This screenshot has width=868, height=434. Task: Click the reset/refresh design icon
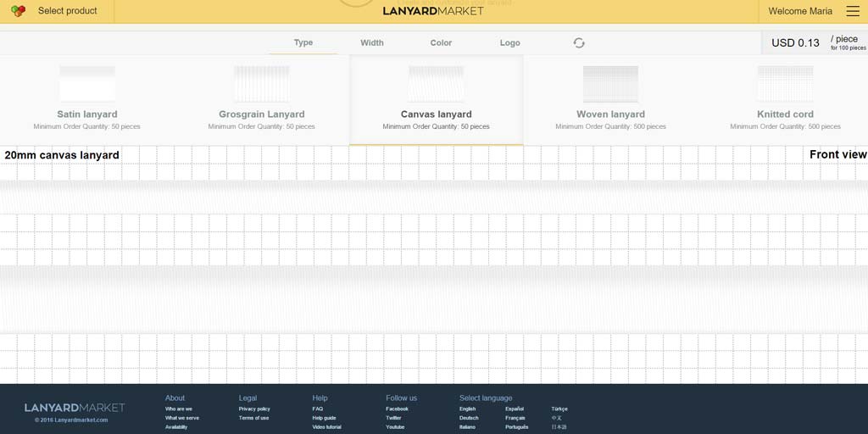(579, 43)
